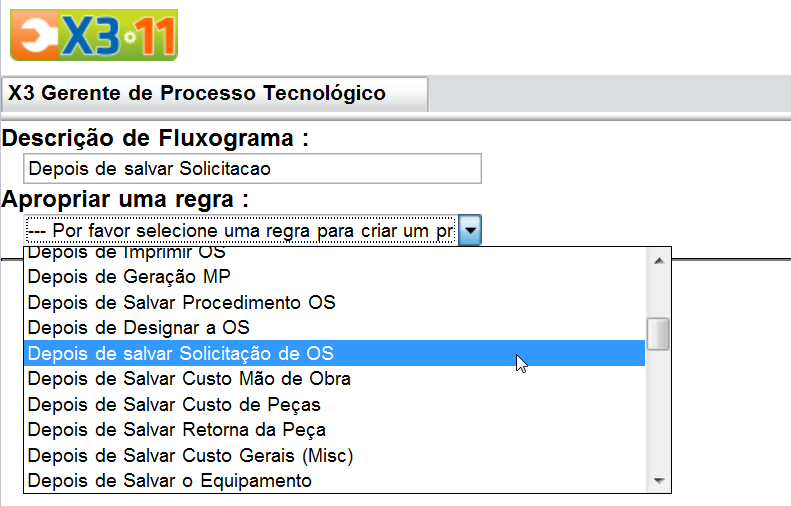The image size is (791, 506).
Task: Click the X3 11 logo
Action: point(94,34)
